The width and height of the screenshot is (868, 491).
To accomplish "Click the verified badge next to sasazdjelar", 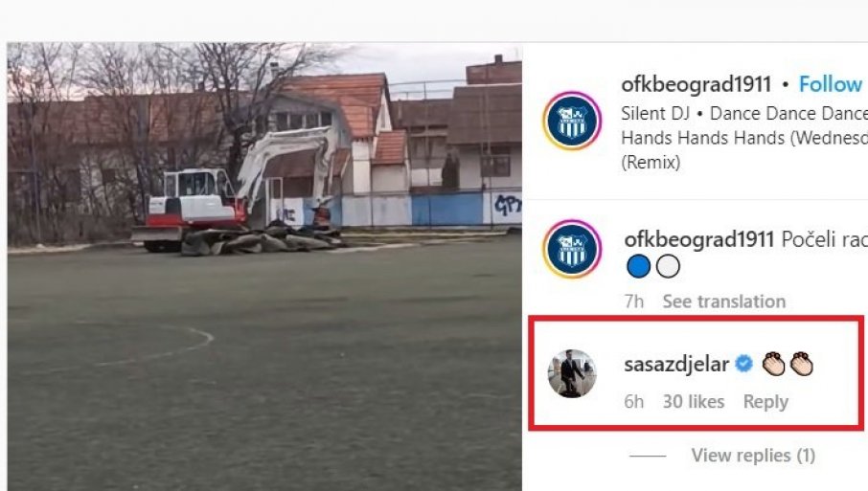I will coord(744,364).
